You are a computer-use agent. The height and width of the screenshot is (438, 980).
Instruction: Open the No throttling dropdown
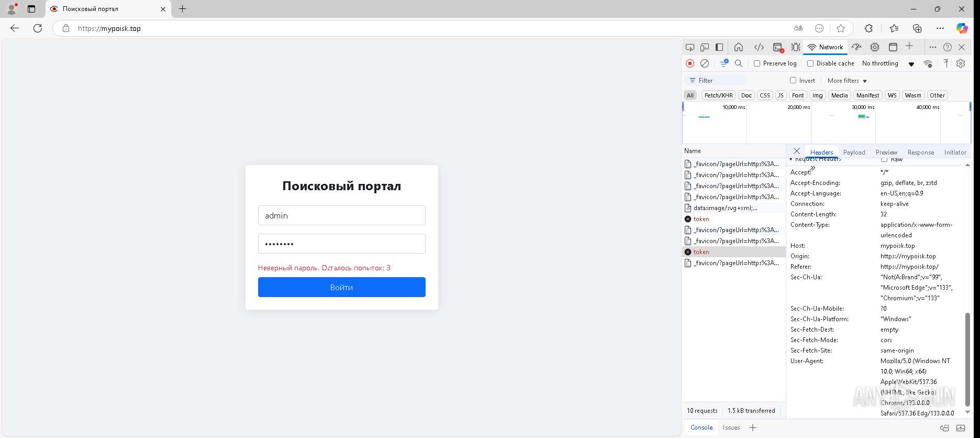(x=888, y=63)
